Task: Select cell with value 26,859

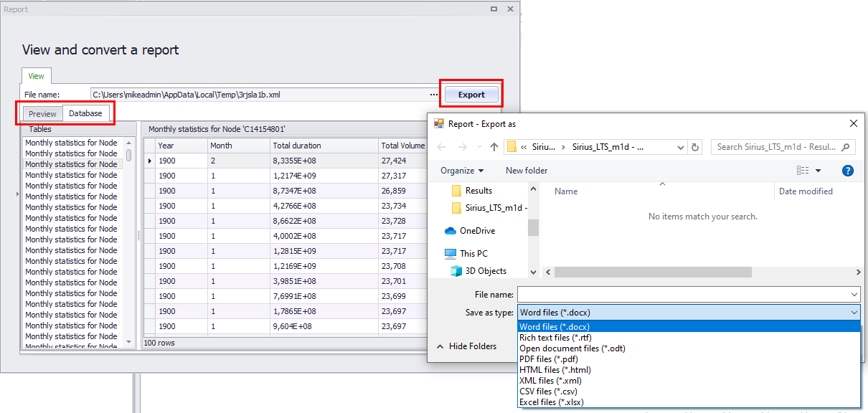Action: pos(403,191)
